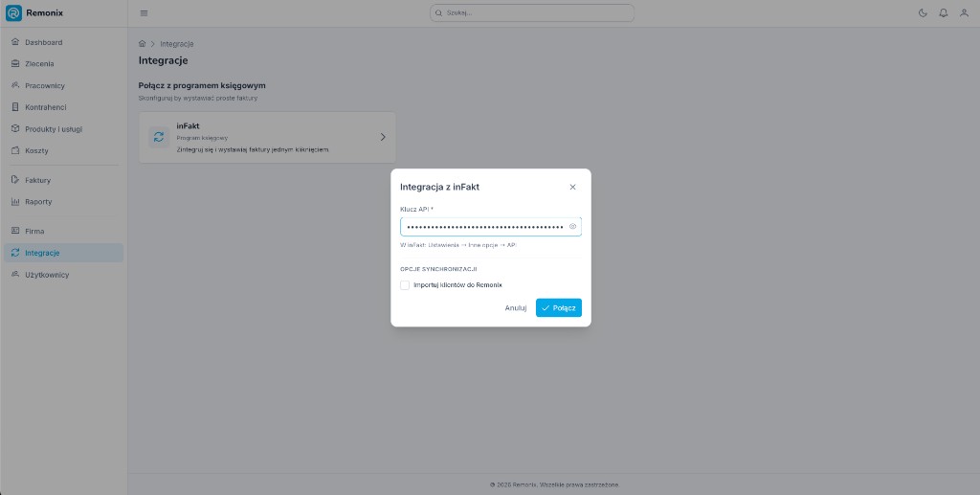Open user profile icon
Viewport: 980px width, 495px height.
click(964, 13)
